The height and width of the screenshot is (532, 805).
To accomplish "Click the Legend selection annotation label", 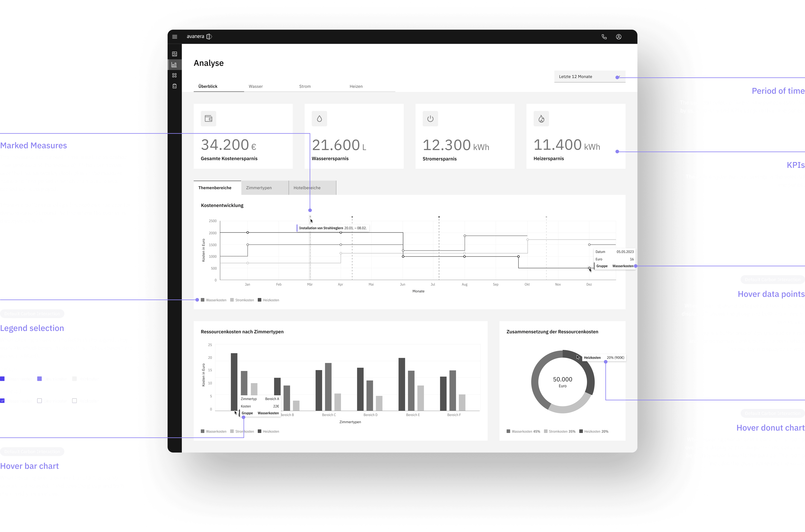I will point(32,328).
